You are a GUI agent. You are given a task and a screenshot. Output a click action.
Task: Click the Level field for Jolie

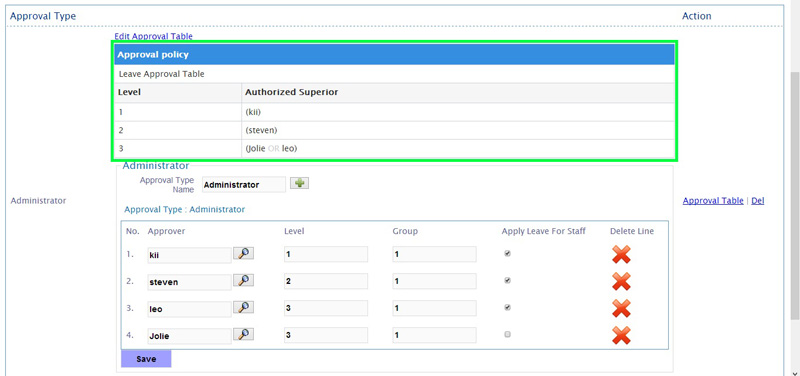326,335
